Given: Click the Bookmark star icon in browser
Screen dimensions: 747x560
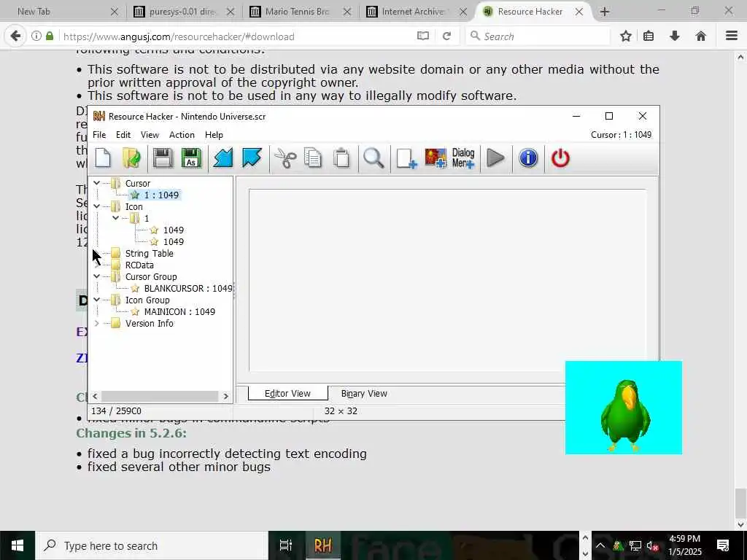Looking at the screenshot, I should coord(626,36).
